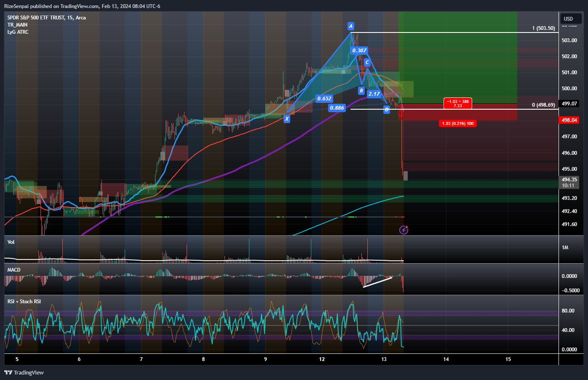Click the 503.00 price axis label
Viewport: 588px width, 380px height.
point(569,40)
